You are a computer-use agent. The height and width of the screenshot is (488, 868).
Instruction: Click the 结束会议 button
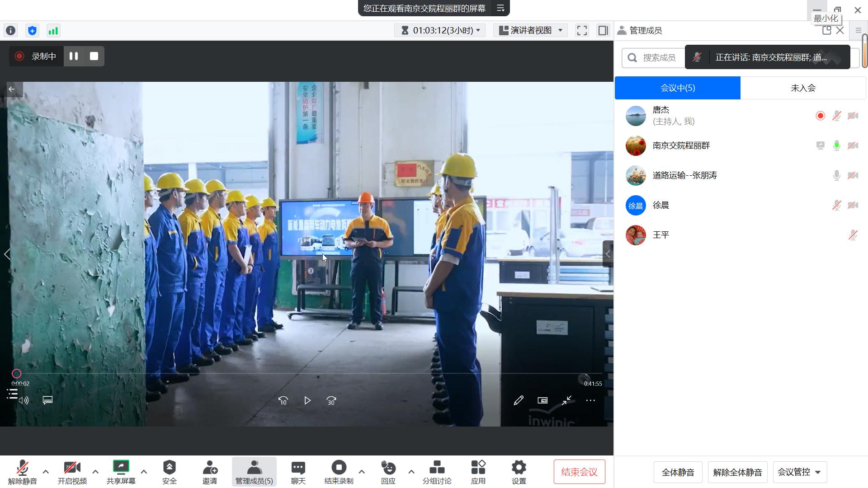[579, 472]
